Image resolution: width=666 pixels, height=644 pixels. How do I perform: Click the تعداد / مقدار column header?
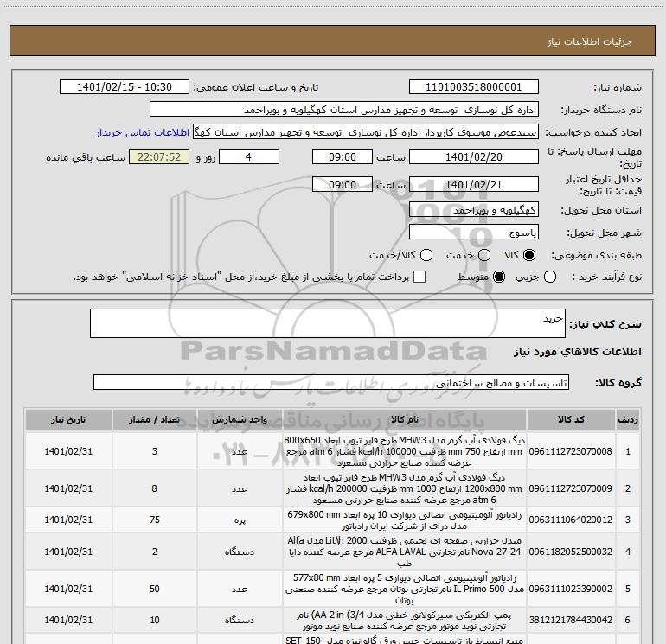(155, 419)
